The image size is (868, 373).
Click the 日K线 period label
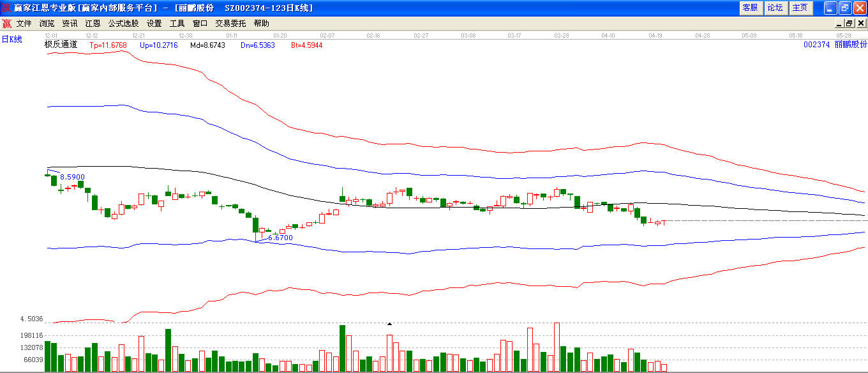pos(11,40)
